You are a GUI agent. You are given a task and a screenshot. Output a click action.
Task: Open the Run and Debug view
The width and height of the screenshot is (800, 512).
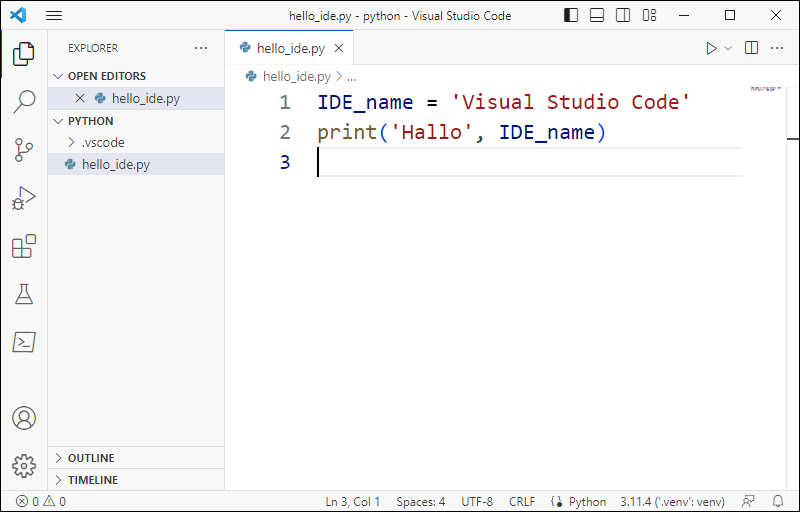point(23,198)
